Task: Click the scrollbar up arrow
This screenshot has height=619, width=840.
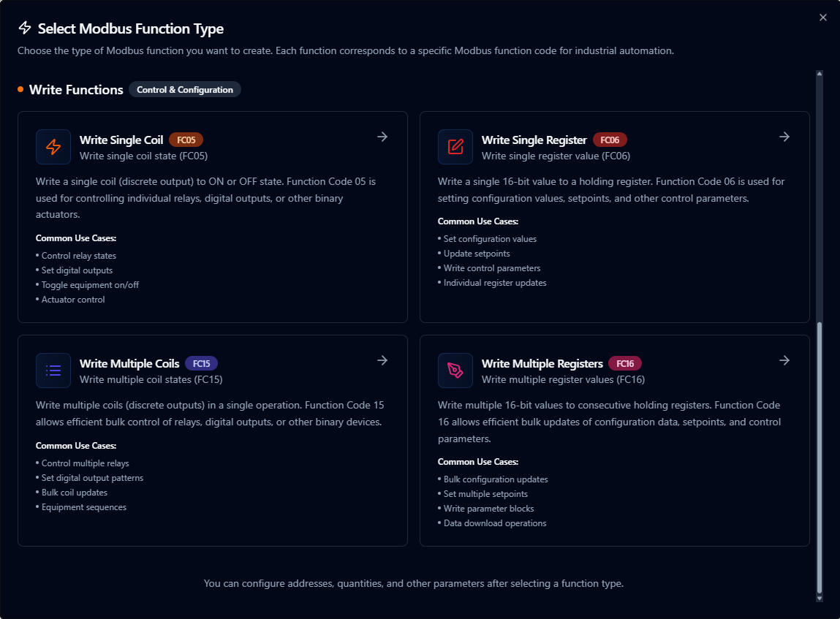Action: click(x=819, y=74)
